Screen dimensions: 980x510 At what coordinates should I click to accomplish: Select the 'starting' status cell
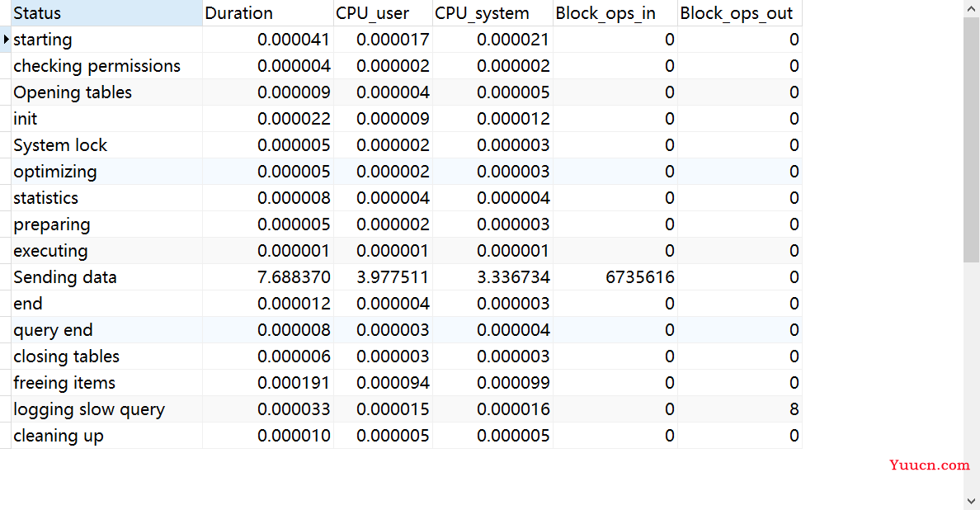point(107,40)
